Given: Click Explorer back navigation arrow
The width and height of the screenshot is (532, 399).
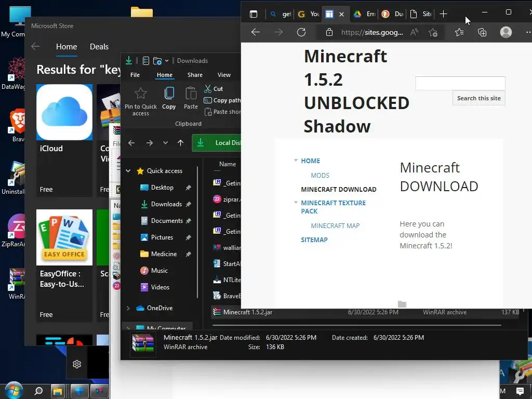Looking at the screenshot, I should [131, 143].
